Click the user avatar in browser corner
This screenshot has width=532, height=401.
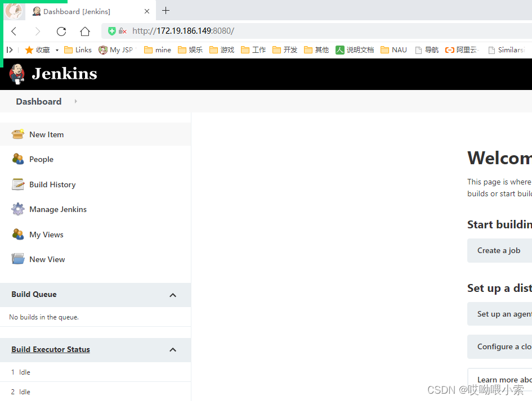(14, 11)
